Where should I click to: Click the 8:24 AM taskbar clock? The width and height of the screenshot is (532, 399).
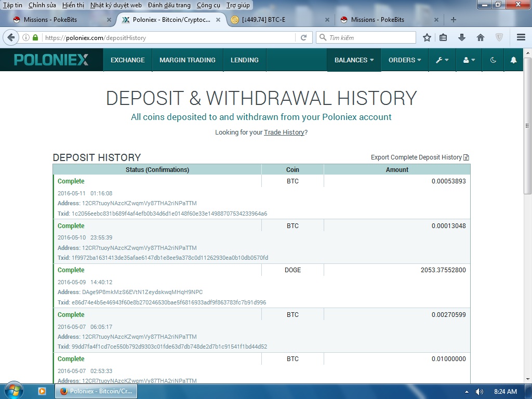(506, 392)
